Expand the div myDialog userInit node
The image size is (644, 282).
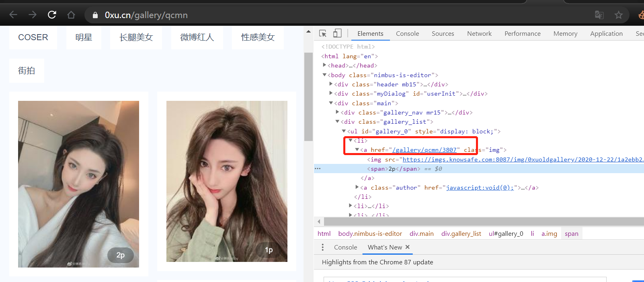click(x=331, y=93)
